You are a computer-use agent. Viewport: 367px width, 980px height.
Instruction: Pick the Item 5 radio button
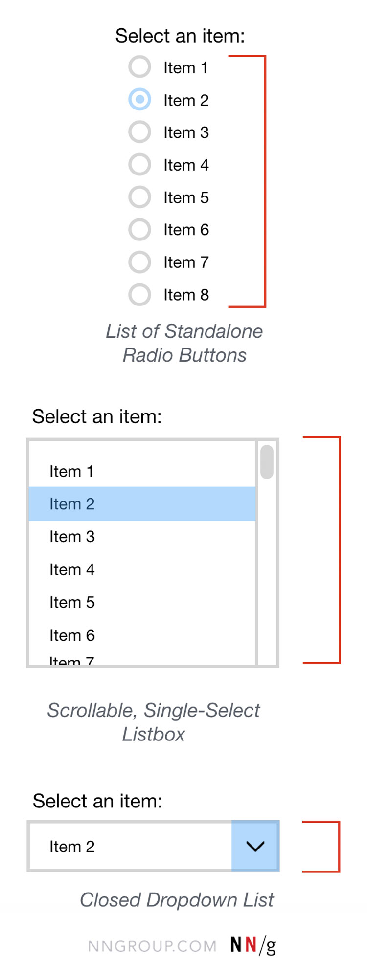pos(139,197)
